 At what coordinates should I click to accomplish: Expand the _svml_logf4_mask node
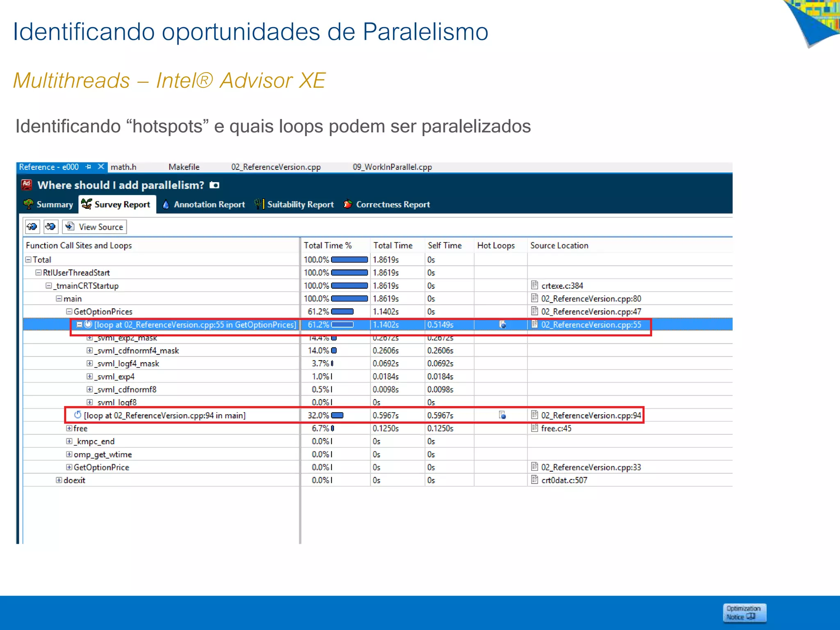click(x=90, y=363)
